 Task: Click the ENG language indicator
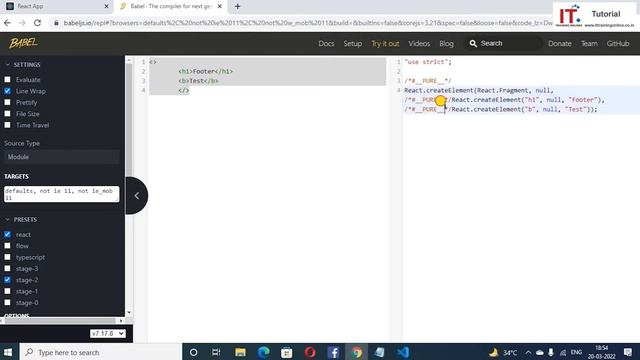(x=576, y=352)
